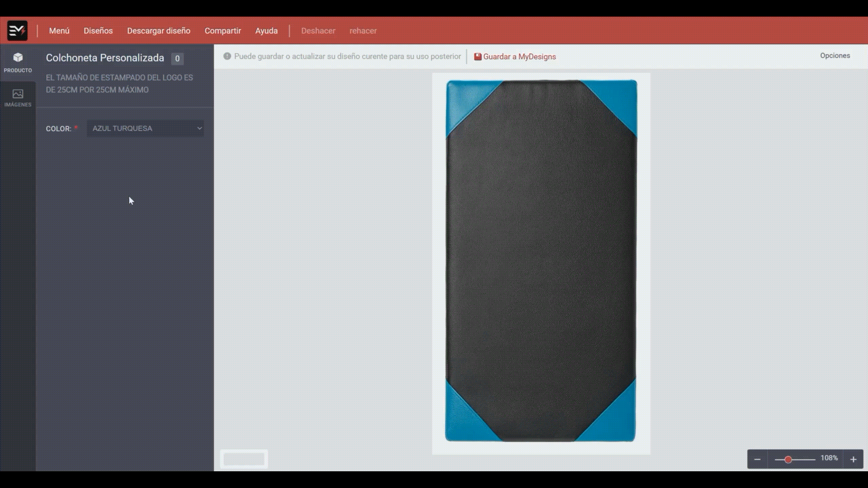
Task: Open the Menú menu
Action: point(59,31)
